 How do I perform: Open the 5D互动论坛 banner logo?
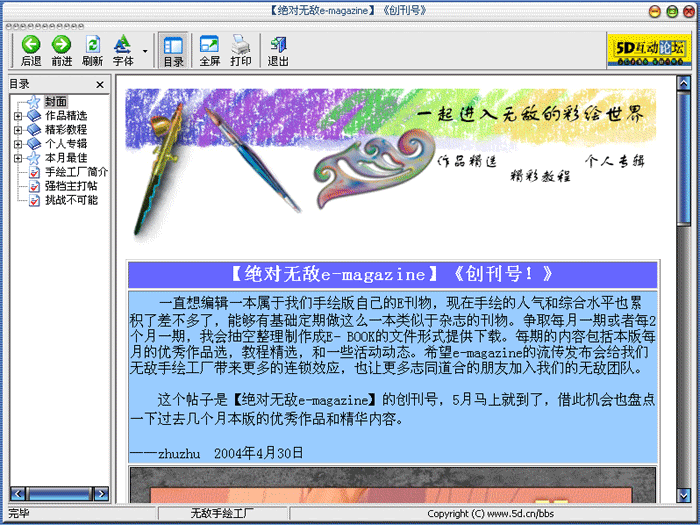tap(649, 50)
